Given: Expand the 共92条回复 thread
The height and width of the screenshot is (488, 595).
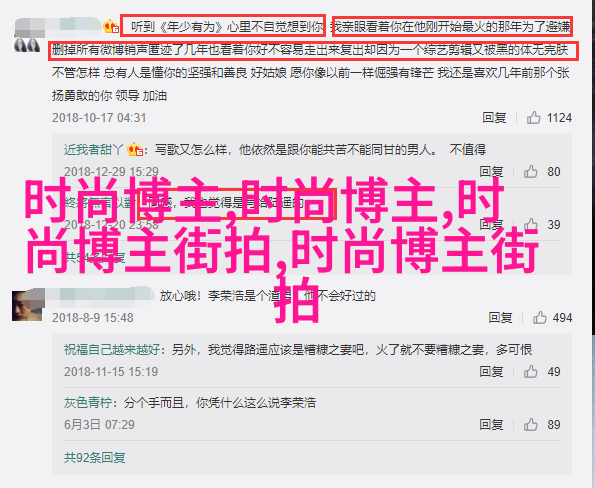Looking at the screenshot, I should 95,458.
